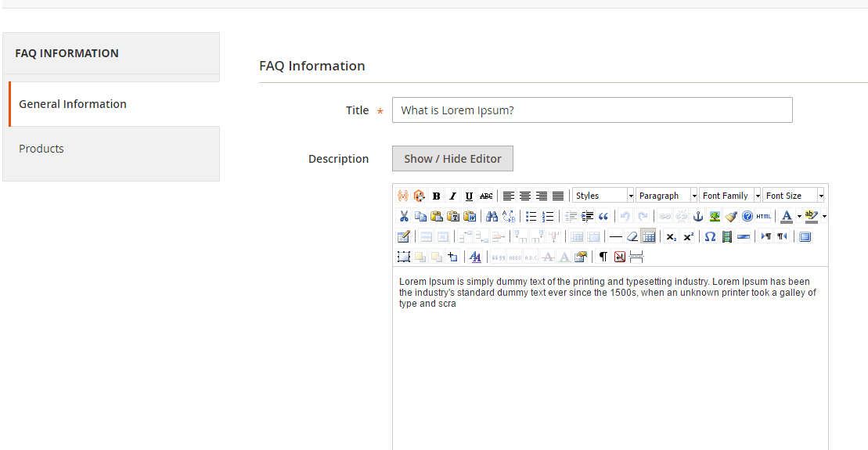
Task: Toggle strikethrough text formatting
Action: [486, 196]
